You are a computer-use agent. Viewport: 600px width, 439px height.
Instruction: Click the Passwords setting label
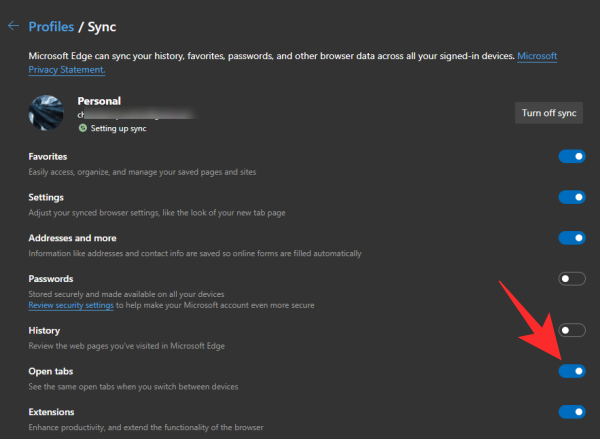point(51,279)
